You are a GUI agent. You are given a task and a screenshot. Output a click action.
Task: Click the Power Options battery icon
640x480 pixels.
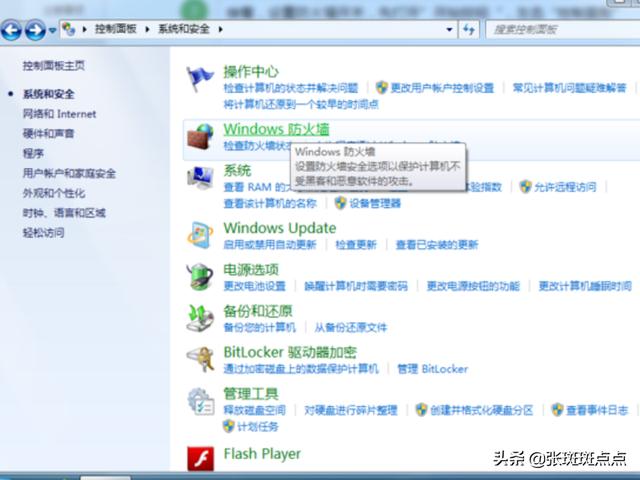200,277
